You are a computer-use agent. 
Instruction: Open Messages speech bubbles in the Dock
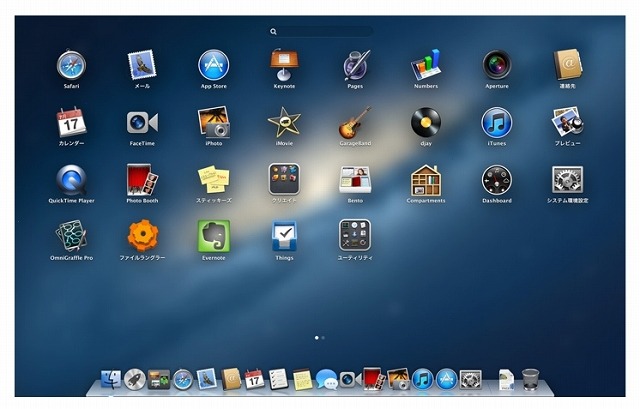327,380
